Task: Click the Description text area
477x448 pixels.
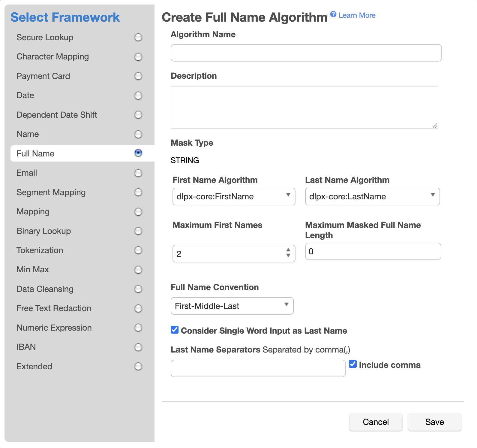Action: 304,107
